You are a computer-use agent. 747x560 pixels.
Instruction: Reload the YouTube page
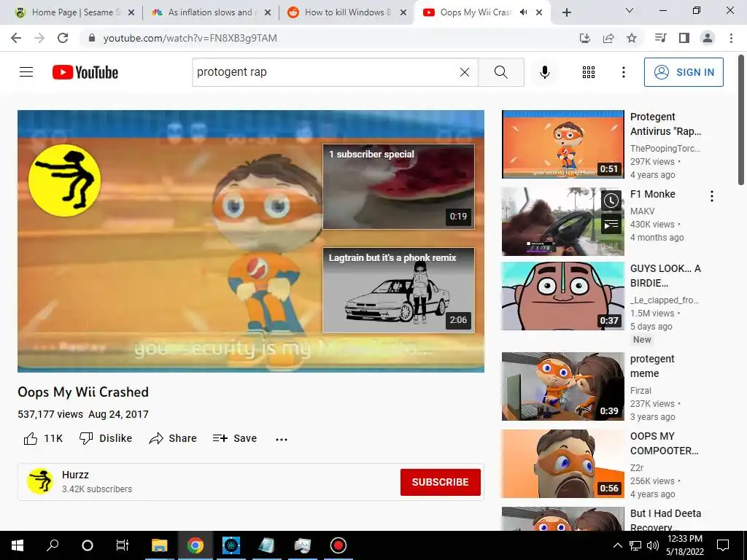pos(63,38)
